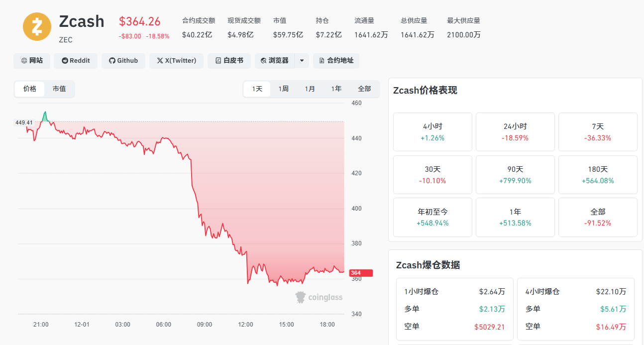Image resolution: width=644 pixels, height=345 pixels.
Task: Click the 449.41 reference price label
Action: [x=24, y=122]
